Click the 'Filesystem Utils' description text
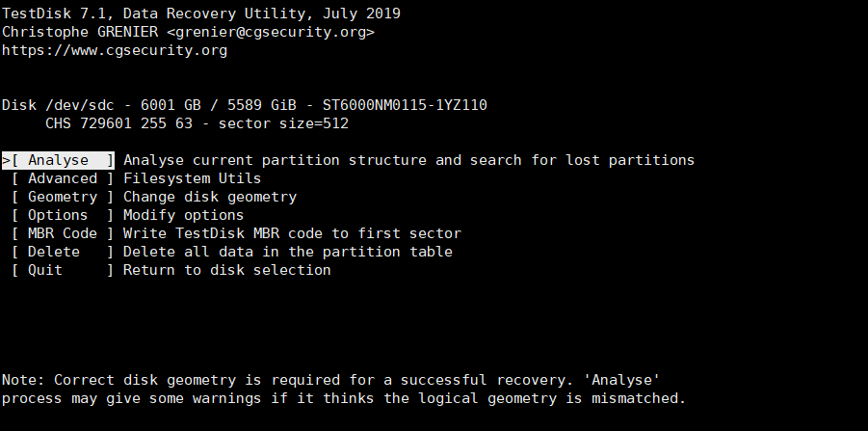The width and height of the screenshot is (868, 431). (192, 178)
